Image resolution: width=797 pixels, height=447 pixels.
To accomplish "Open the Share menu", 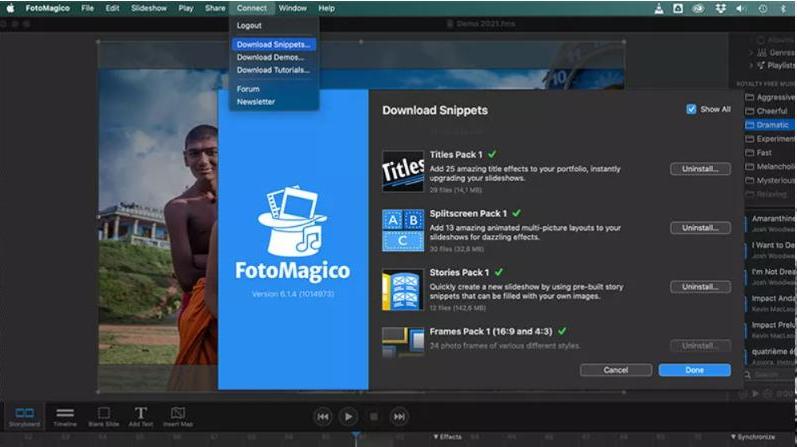I will pyautogui.click(x=215, y=8).
